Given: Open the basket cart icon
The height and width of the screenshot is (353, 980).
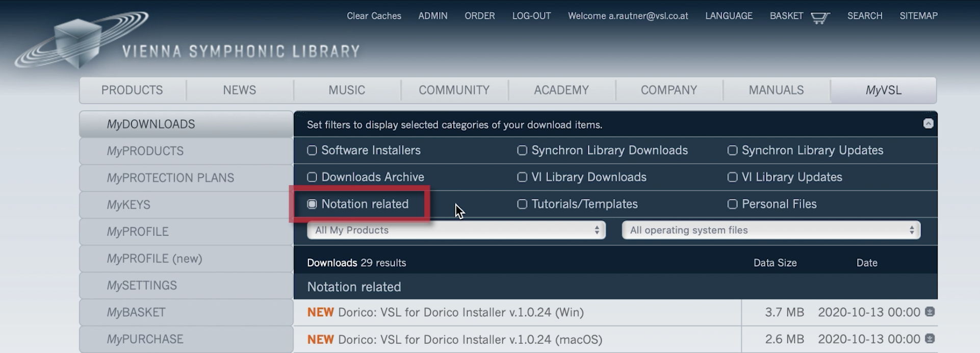Looking at the screenshot, I should coord(820,18).
